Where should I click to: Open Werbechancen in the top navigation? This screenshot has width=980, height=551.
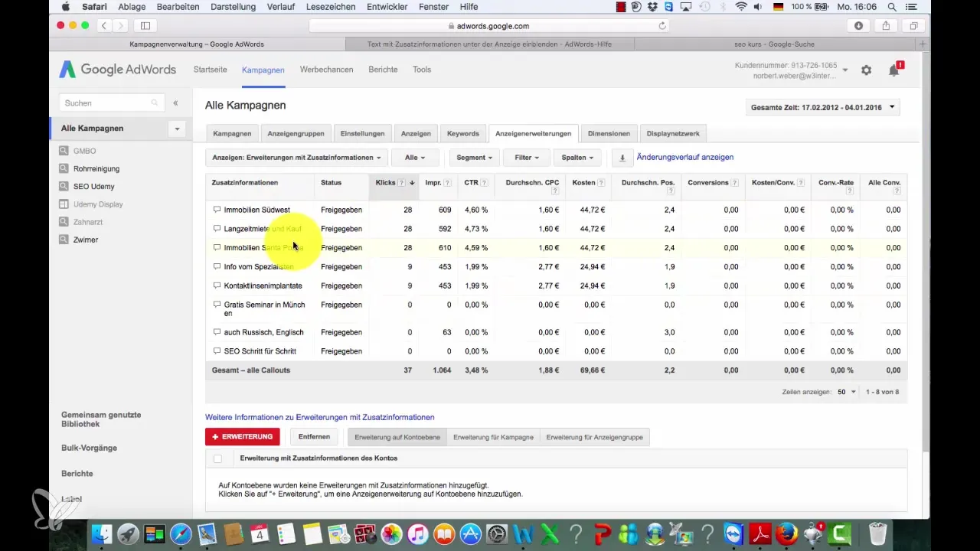(x=326, y=70)
